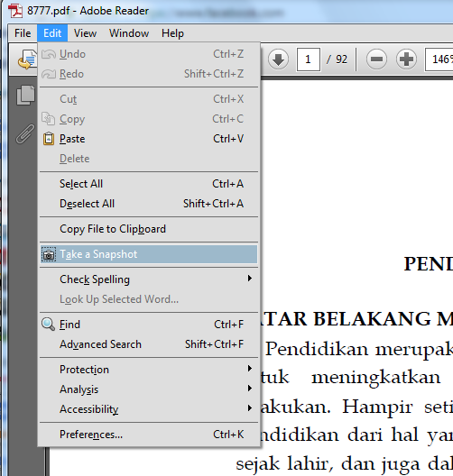This screenshot has width=453, height=476.
Task: Click the Delete menu entry
Action: [x=149, y=159]
